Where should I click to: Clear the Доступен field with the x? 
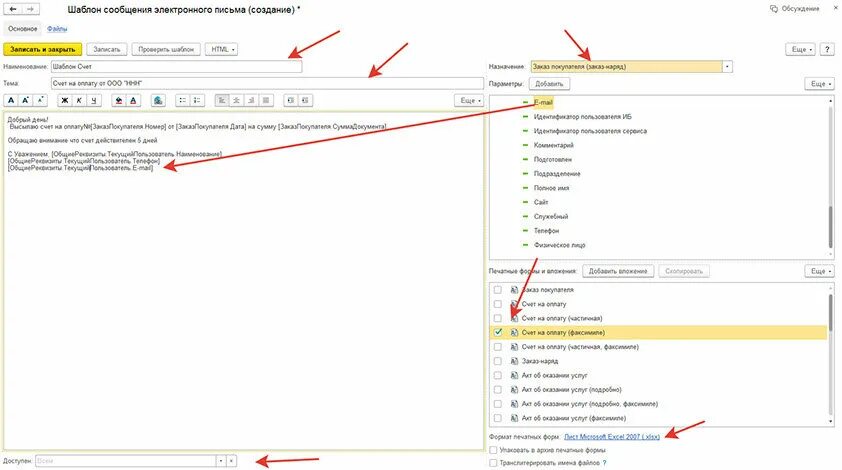pos(231,461)
